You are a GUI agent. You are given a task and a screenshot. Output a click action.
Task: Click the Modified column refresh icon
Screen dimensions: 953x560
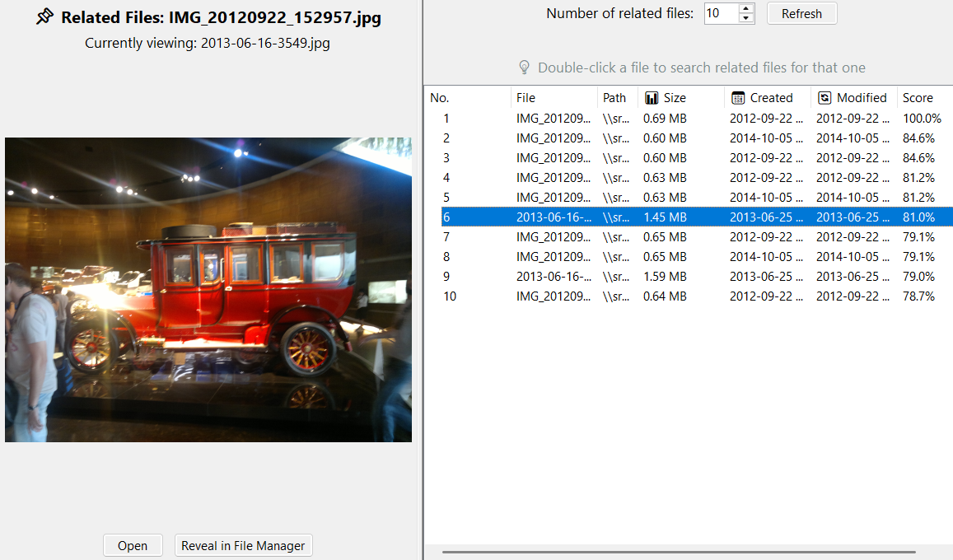click(825, 98)
